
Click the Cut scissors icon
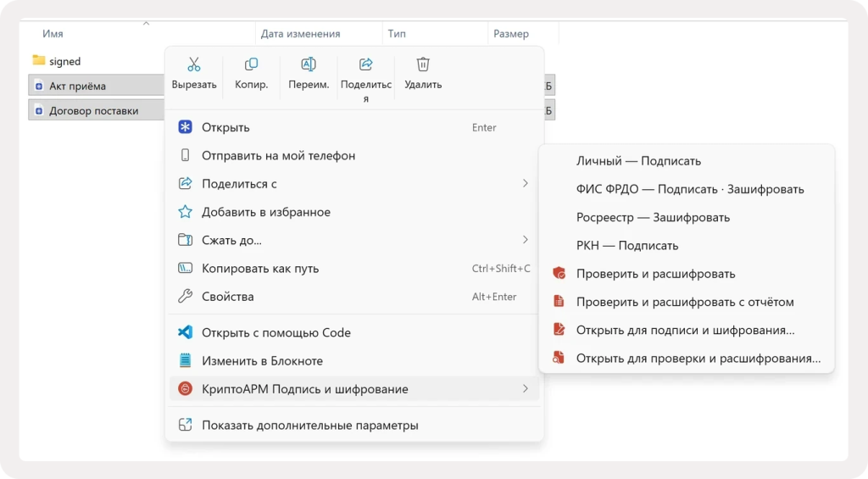(194, 64)
